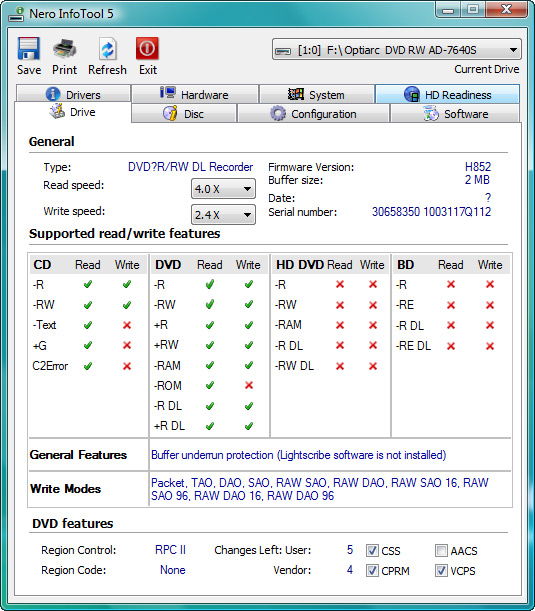Click the CD C2Error read checkmark
535x611 pixels.
point(88,366)
